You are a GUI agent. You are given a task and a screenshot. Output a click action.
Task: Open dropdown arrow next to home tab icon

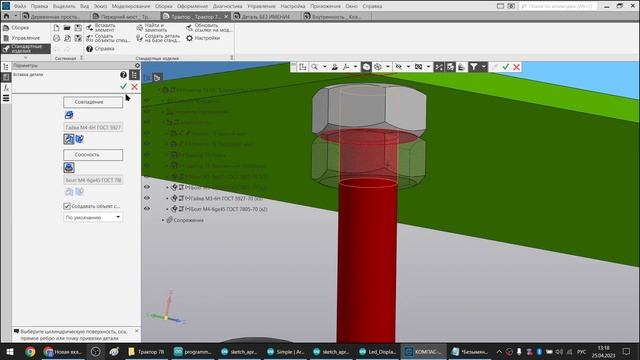[16, 16]
